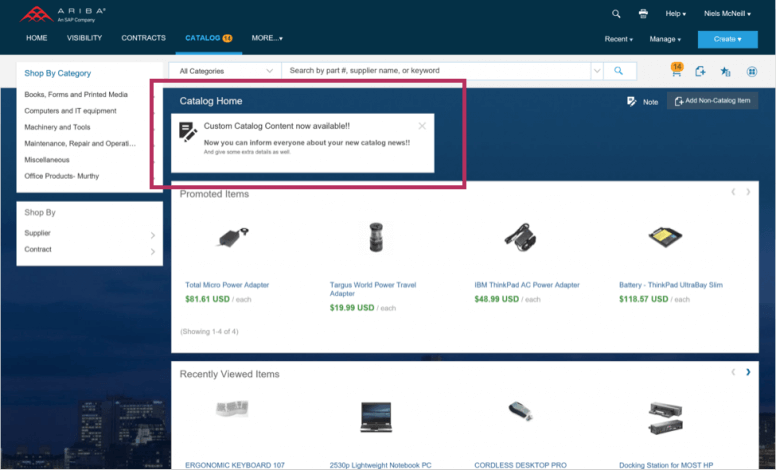Click the Targus travel adapter thumbnail
This screenshot has height=470, width=776.
coord(376,237)
